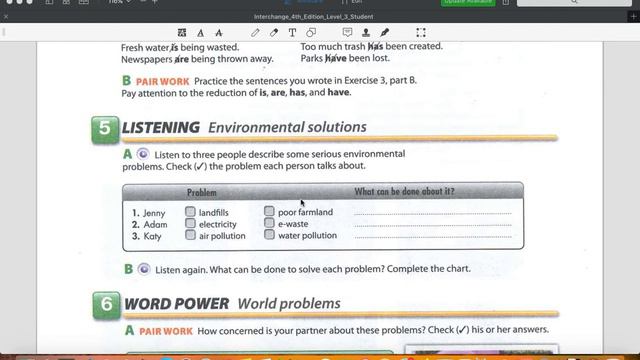Click 'Pay attention to the reduction' line

point(236,93)
